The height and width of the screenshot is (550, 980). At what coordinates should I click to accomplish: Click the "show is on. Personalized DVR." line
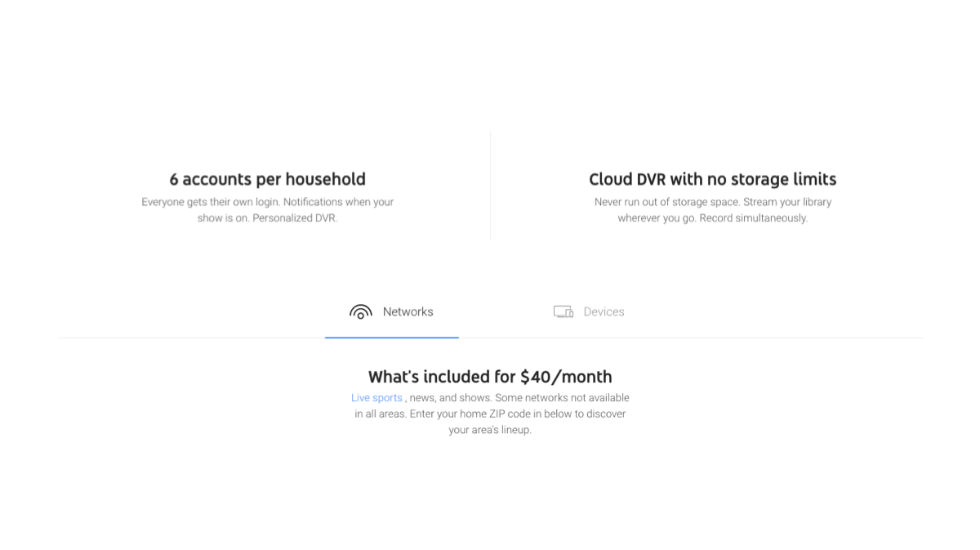coord(267,218)
